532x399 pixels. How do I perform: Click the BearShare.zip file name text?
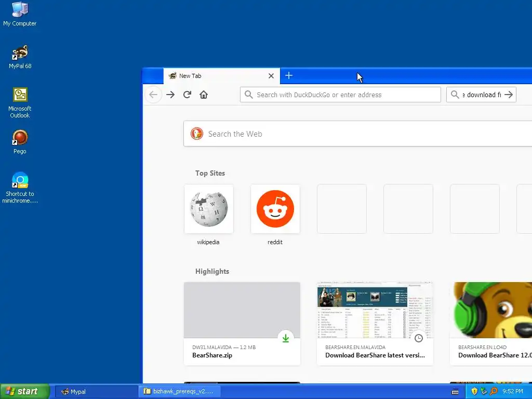212,355
